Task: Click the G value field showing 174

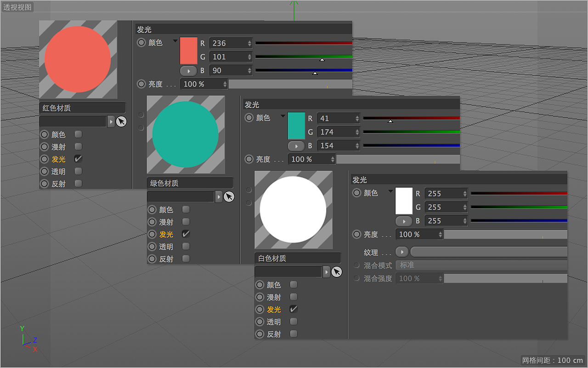Action: [339, 132]
